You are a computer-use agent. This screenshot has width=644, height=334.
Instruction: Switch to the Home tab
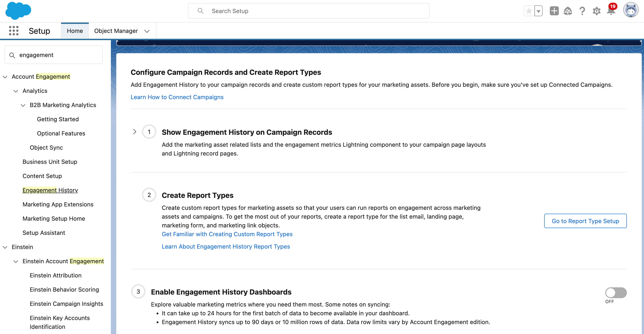click(x=75, y=31)
